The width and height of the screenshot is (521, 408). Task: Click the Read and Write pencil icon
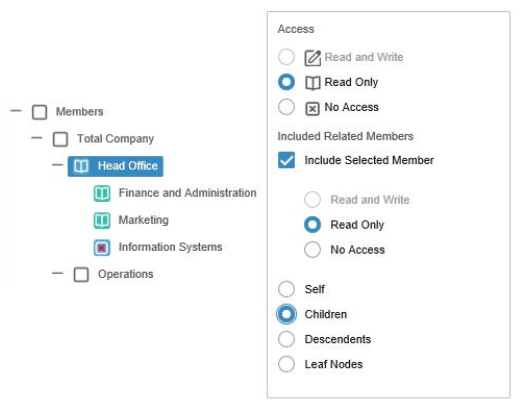(312, 58)
